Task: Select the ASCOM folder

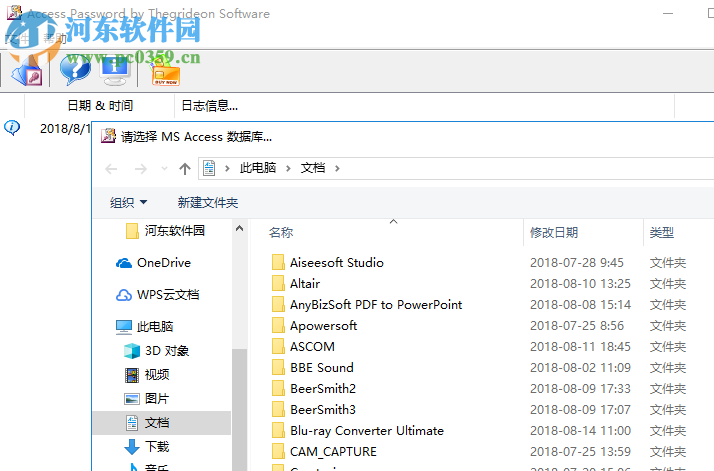Action: (x=312, y=347)
